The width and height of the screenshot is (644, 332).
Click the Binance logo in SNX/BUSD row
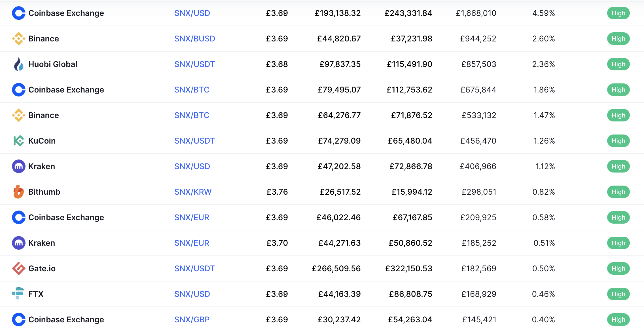point(18,39)
